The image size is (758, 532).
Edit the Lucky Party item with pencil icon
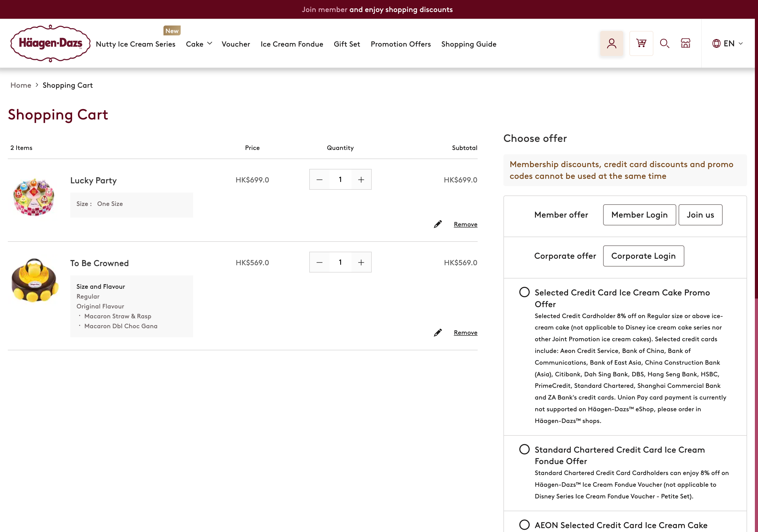pyautogui.click(x=438, y=224)
